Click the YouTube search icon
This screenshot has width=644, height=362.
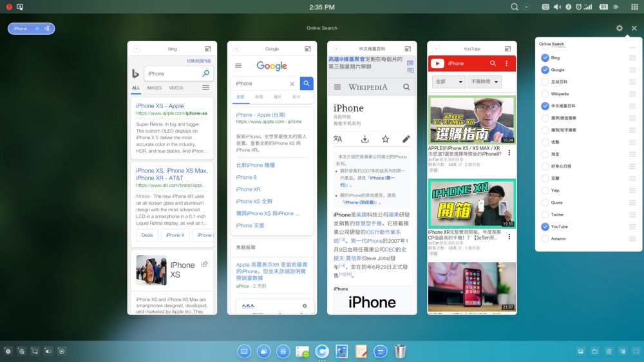493,63
